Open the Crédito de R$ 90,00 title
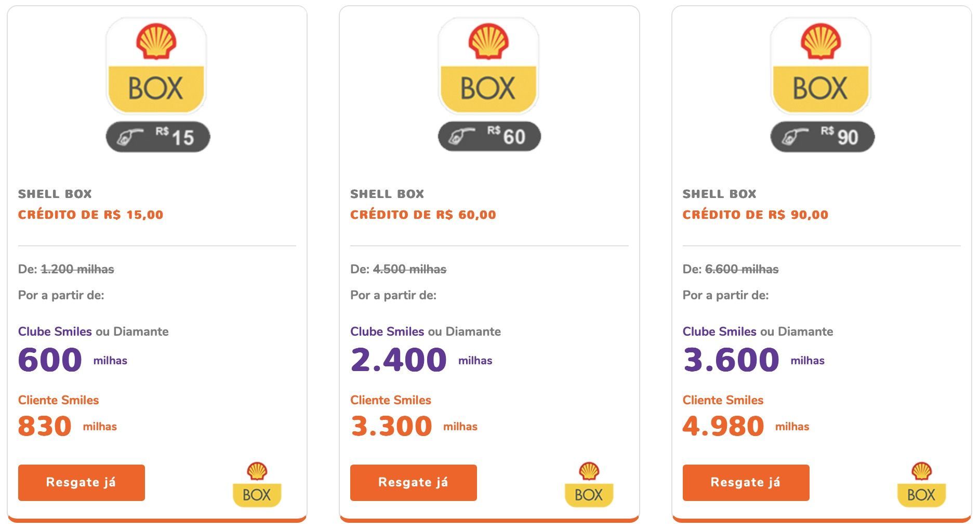Viewport: 980px width, 528px height. pyautogui.click(x=756, y=215)
